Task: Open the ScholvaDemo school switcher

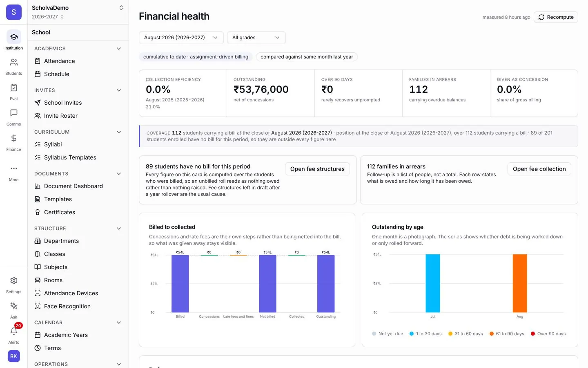Action: pos(78,8)
